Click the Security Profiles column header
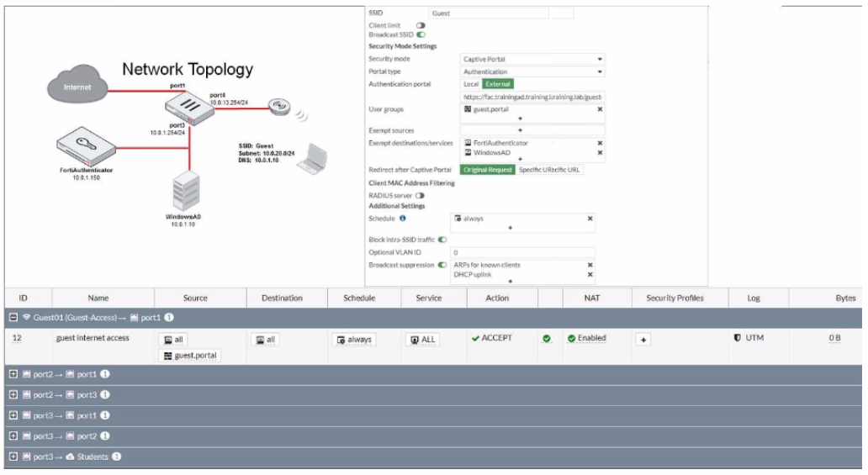 coord(680,298)
